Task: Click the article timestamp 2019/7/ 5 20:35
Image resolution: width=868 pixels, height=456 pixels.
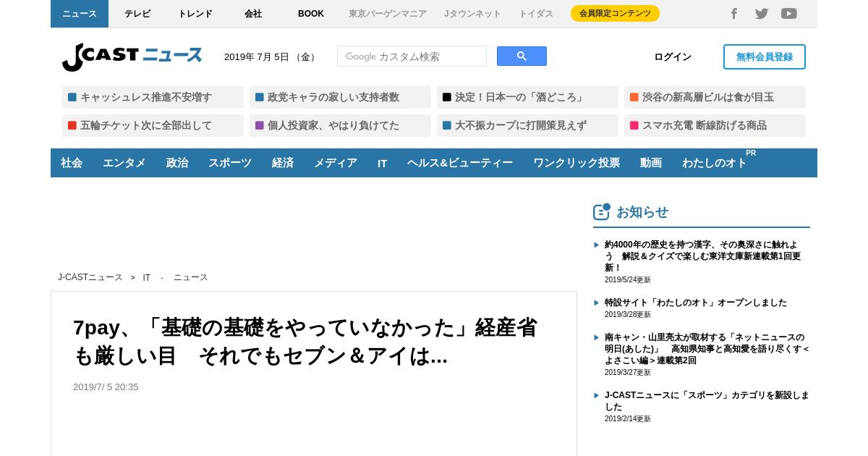Action: click(x=106, y=387)
